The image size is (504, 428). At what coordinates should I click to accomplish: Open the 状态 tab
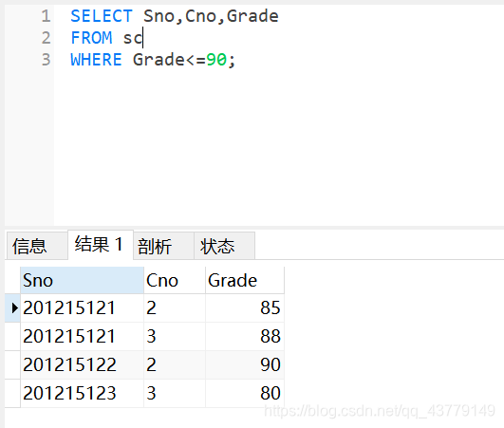224,246
